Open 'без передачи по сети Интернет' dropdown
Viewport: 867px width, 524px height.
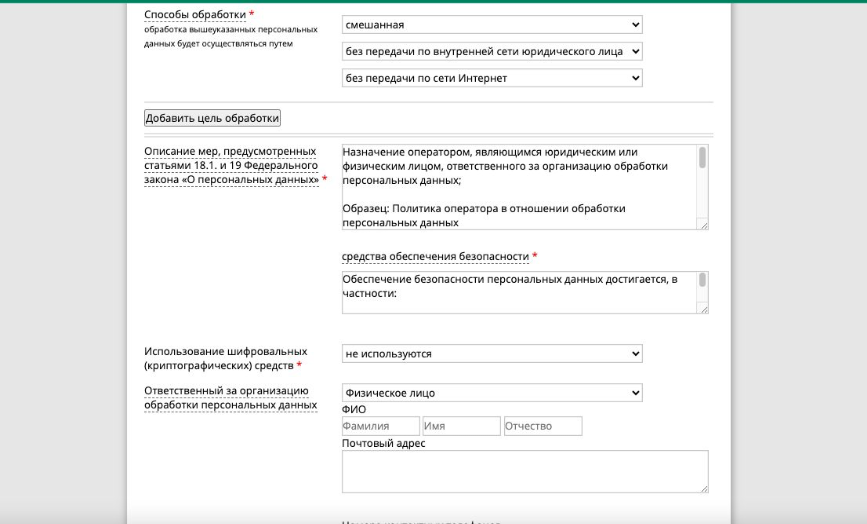tap(492, 78)
